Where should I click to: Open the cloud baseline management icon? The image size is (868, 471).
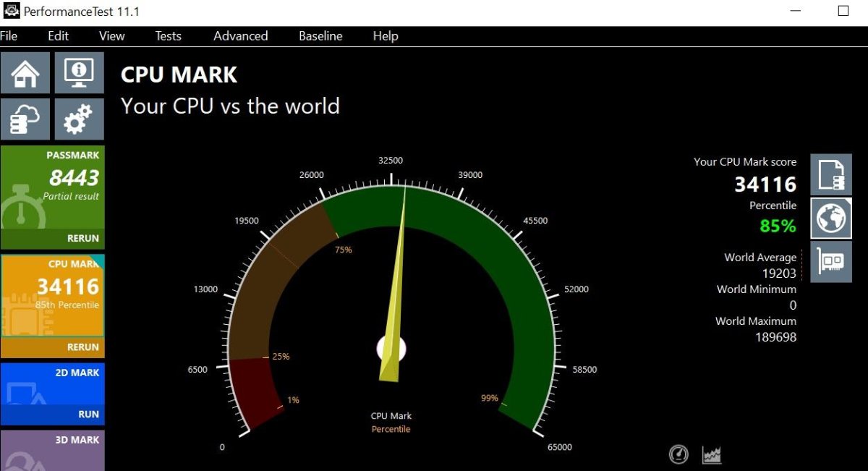click(25, 119)
